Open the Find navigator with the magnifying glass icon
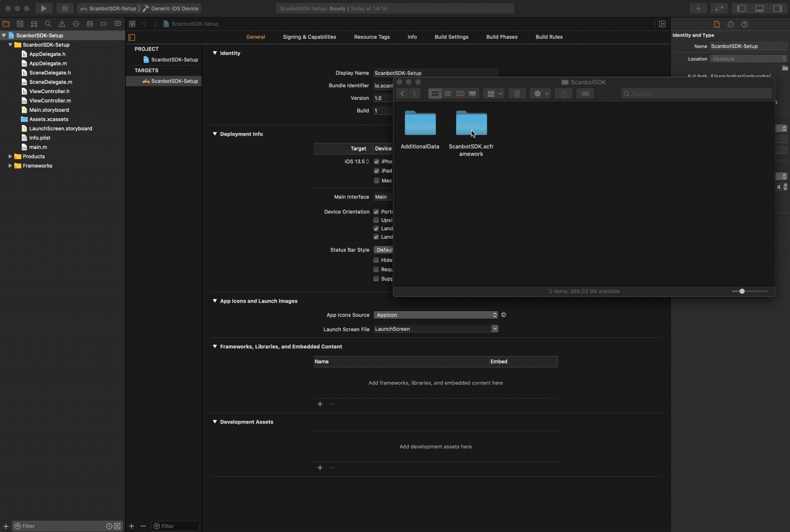The image size is (790, 532). tap(47, 23)
